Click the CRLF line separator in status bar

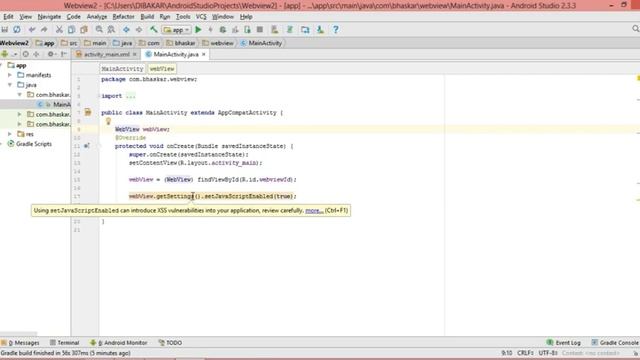click(525, 353)
